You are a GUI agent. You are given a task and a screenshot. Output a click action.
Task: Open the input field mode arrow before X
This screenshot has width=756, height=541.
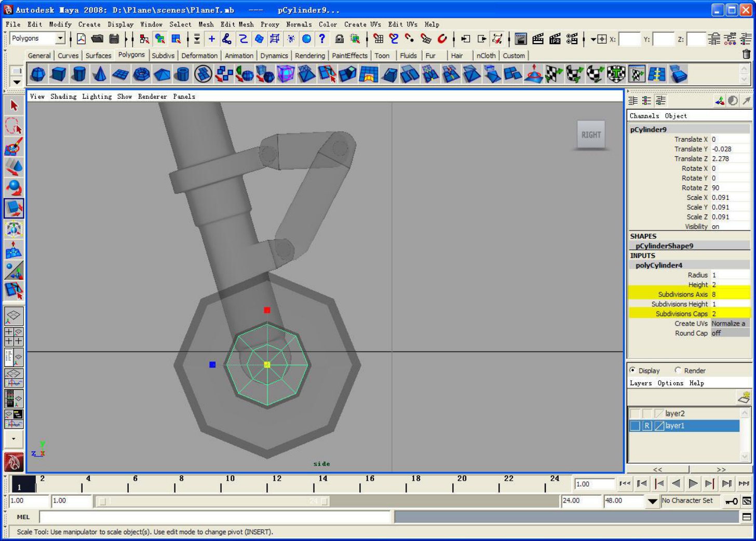point(593,39)
